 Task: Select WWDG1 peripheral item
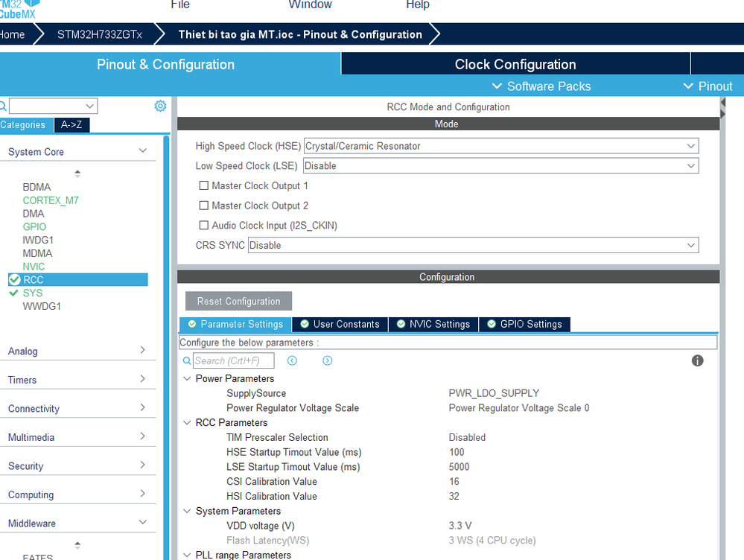click(x=42, y=307)
